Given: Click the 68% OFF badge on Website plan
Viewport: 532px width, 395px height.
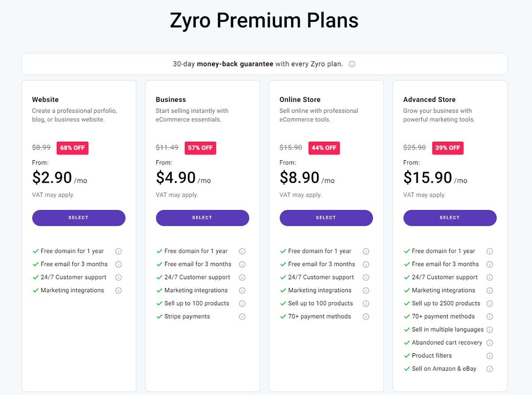Looking at the screenshot, I should tap(72, 148).
